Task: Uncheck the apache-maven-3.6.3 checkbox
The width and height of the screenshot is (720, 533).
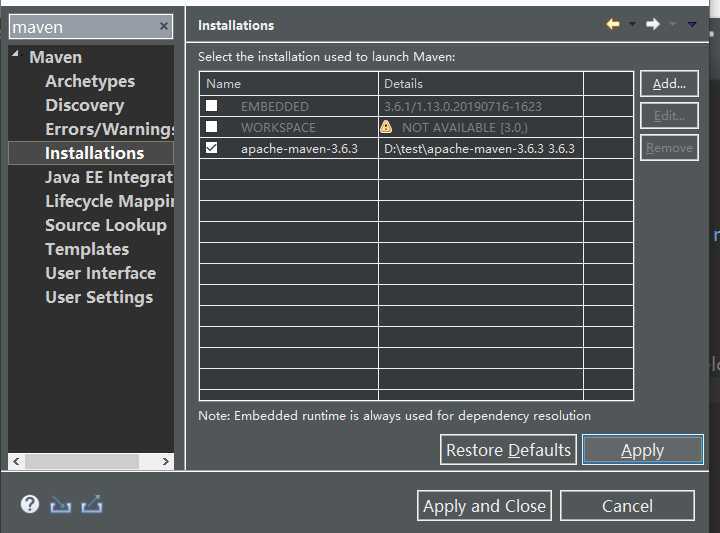Action: tap(211, 148)
